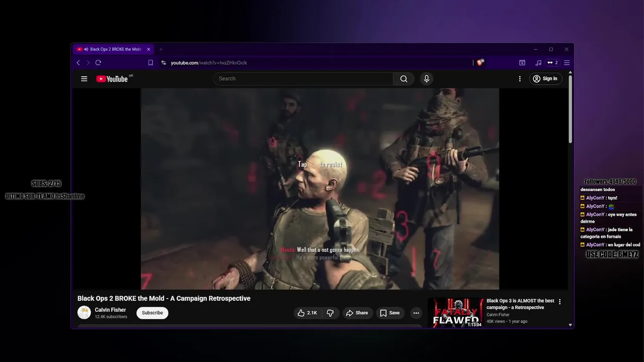Open the Fatally Flawed video thumbnail
The image size is (644, 362).
(455, 313)
